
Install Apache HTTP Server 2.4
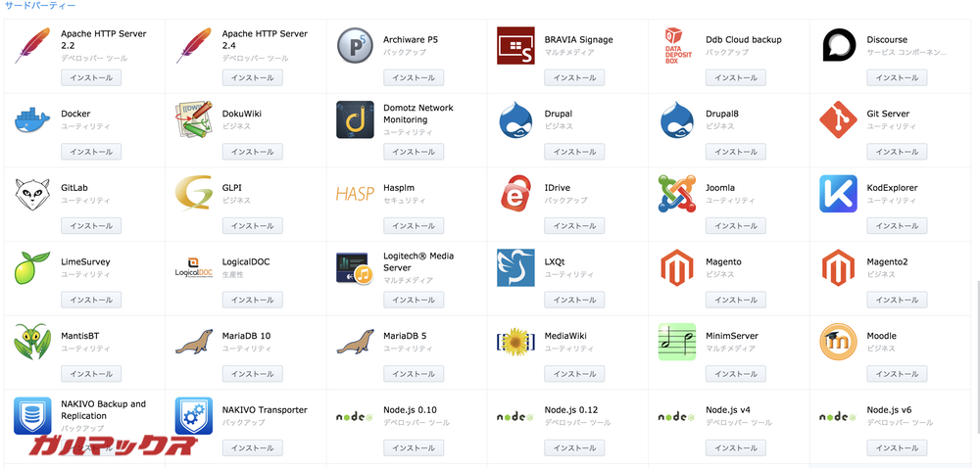point(252,78)
